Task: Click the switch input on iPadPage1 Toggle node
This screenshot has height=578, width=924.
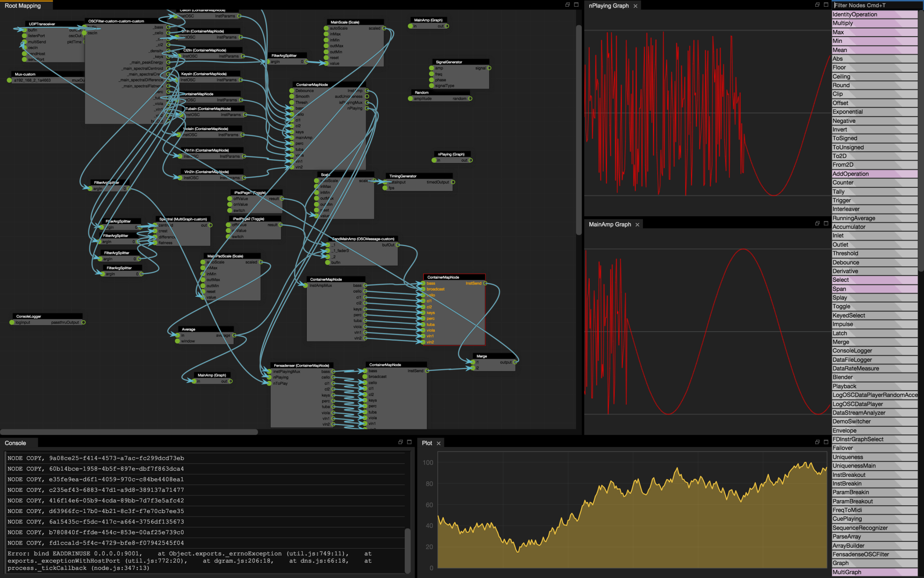Action: click(x=230, y=210)
